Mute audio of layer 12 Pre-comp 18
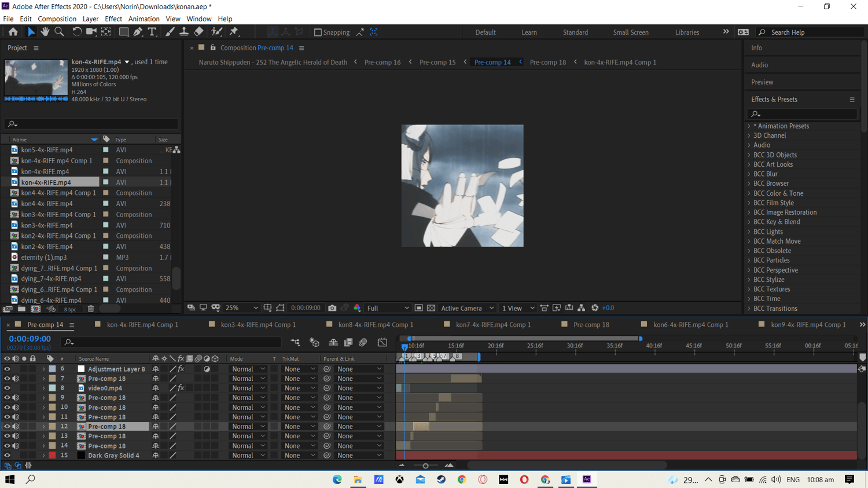Viewport: 868px width, 488px height. pyautogui.click(x=16, y=427)
